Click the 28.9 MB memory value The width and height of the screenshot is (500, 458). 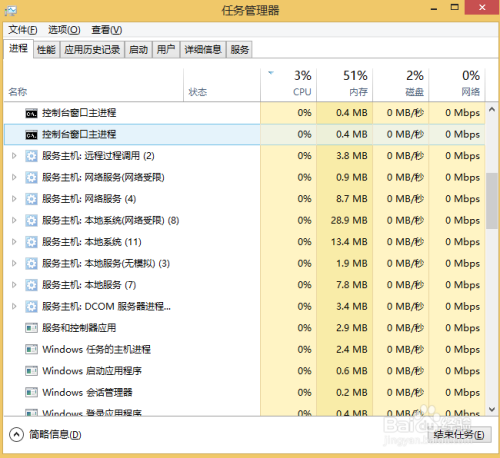[x=349, y=220]
